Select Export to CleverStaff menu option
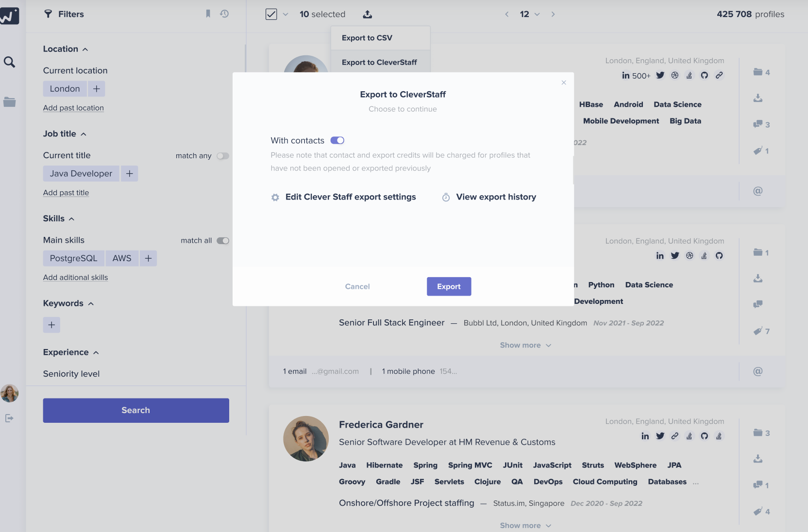Viewport: 808px width, 532px height. point(379,62)
